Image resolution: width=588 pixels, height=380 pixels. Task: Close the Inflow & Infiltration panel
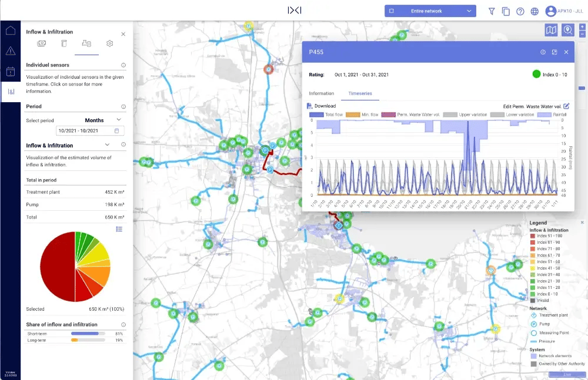[123, 34]
